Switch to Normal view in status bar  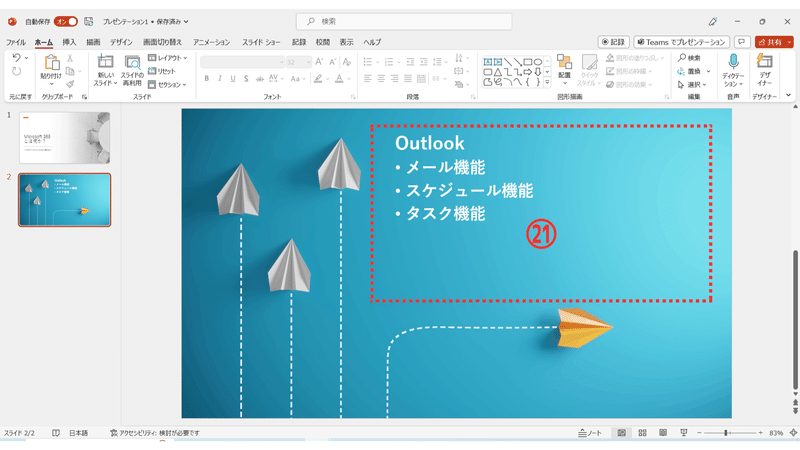pos(621,433)
